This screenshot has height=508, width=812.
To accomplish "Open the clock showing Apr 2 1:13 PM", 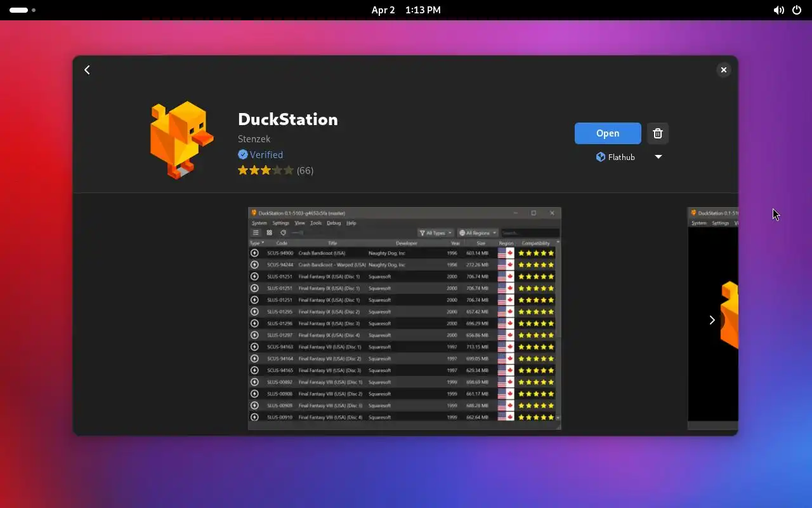I will coord(406,10).
